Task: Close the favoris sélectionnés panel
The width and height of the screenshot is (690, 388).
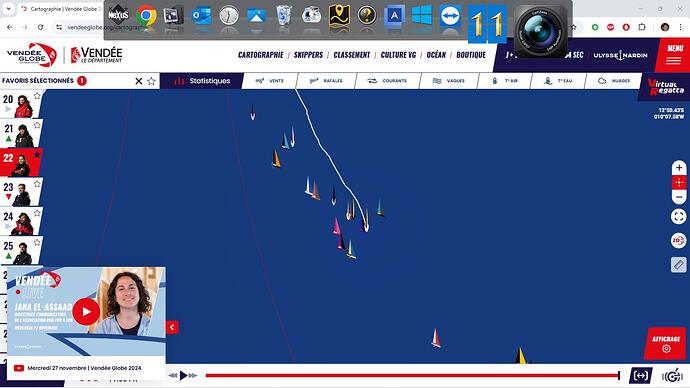Action: click(139, 81)
